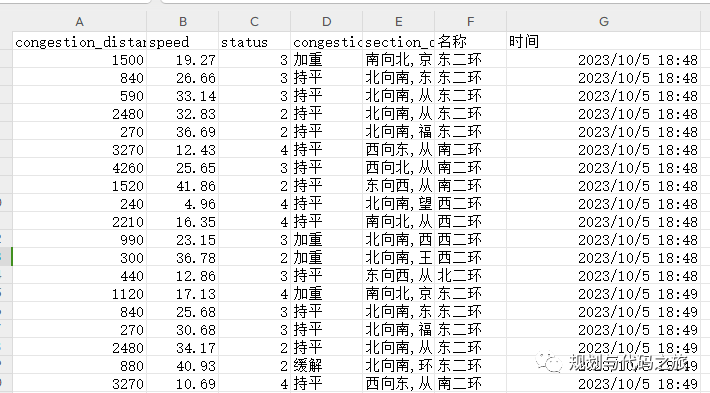Select speed cell 10.69
This screenshot has height=393, width=710.
[182, 384]
